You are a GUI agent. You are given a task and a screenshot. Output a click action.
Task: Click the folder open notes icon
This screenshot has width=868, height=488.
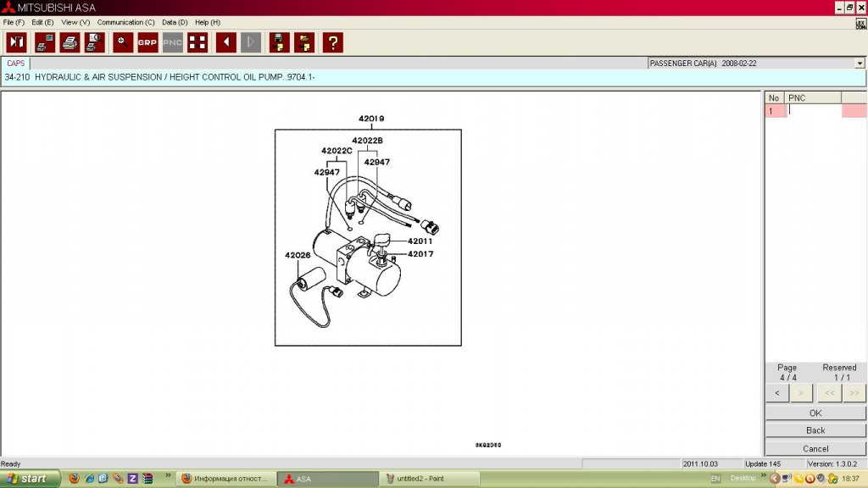pos(304,42)
